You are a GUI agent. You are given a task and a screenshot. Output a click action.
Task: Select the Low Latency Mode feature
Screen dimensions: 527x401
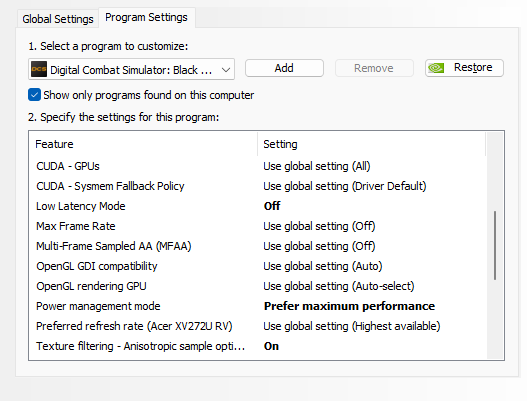point(81,206)
